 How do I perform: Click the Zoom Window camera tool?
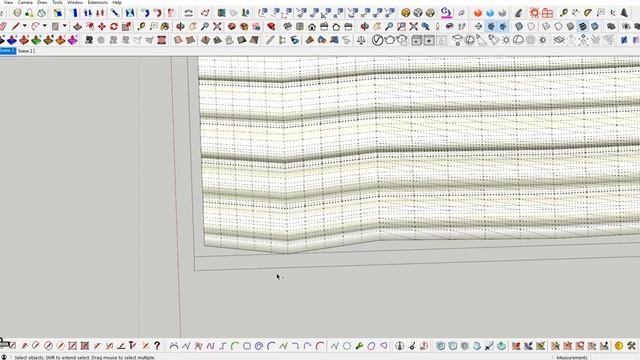[401, 27]
